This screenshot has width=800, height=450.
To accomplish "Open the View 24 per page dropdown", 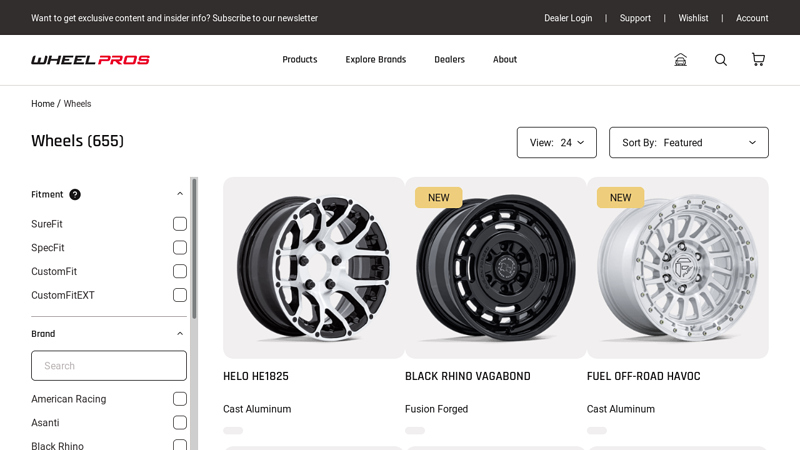I will [x=557, y=142].
